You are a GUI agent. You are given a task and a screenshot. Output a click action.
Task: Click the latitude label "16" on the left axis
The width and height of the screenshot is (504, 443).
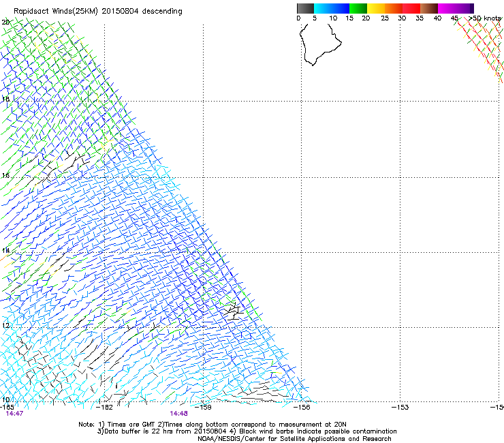click(5, 176)
